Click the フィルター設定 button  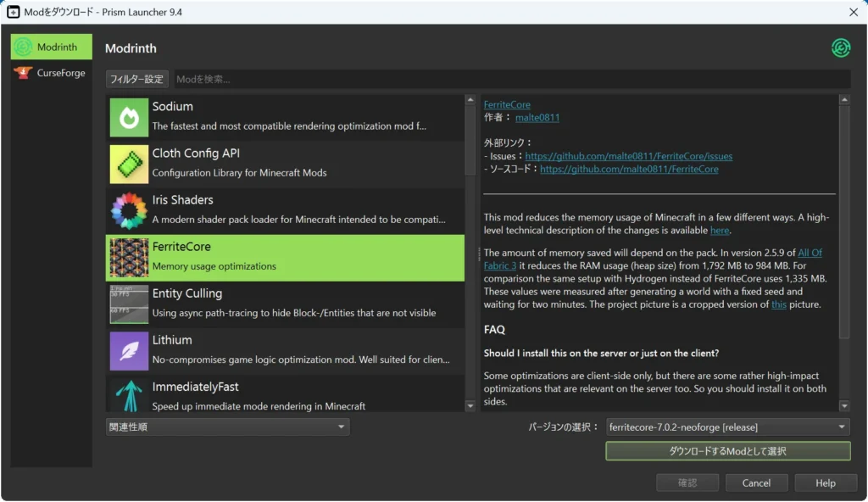tap(136, 79)
